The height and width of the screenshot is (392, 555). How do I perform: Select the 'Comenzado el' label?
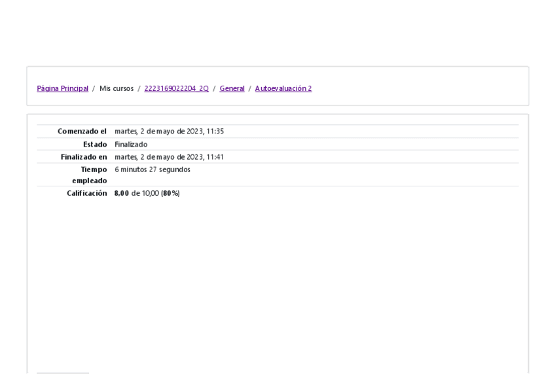(82, 132)
